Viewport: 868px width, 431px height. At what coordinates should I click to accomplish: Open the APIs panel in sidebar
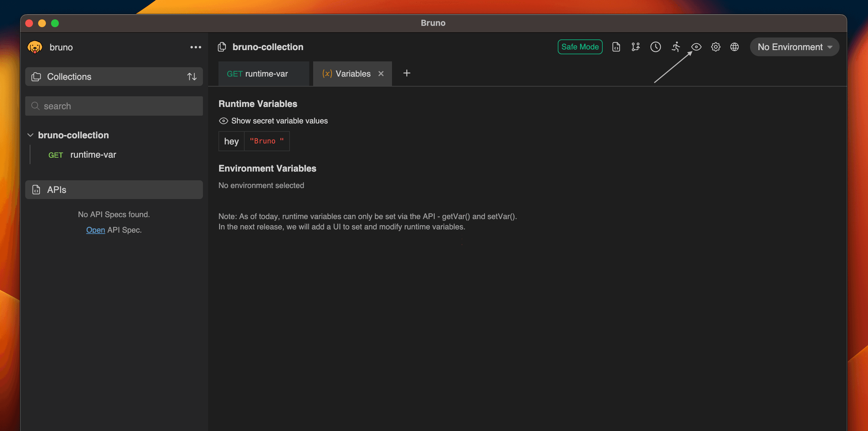point(56,189)
